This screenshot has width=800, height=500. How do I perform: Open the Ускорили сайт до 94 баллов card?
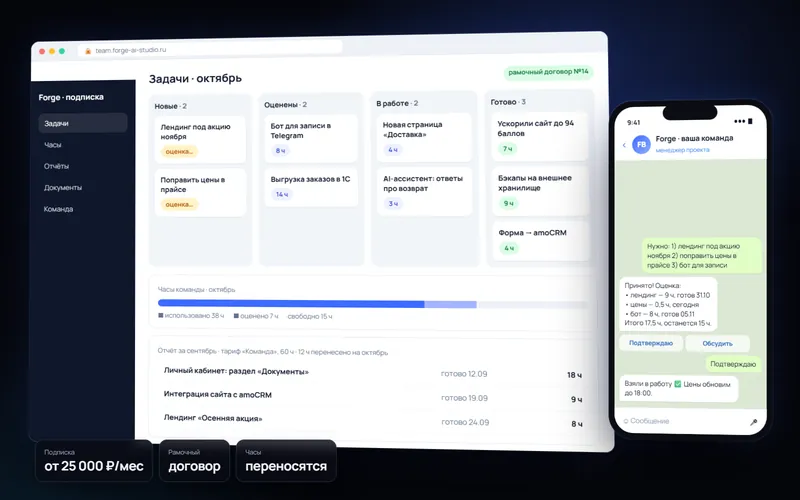click(540, 136)
